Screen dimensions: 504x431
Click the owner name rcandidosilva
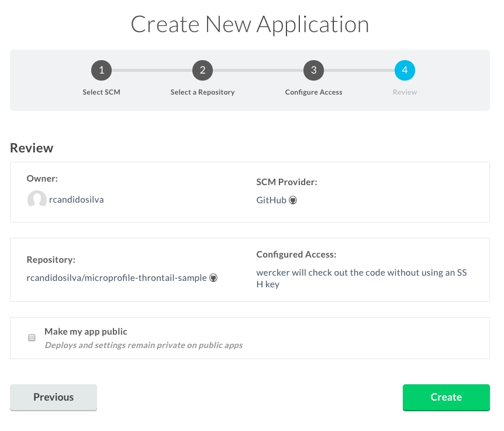click(x=77, y=200)
